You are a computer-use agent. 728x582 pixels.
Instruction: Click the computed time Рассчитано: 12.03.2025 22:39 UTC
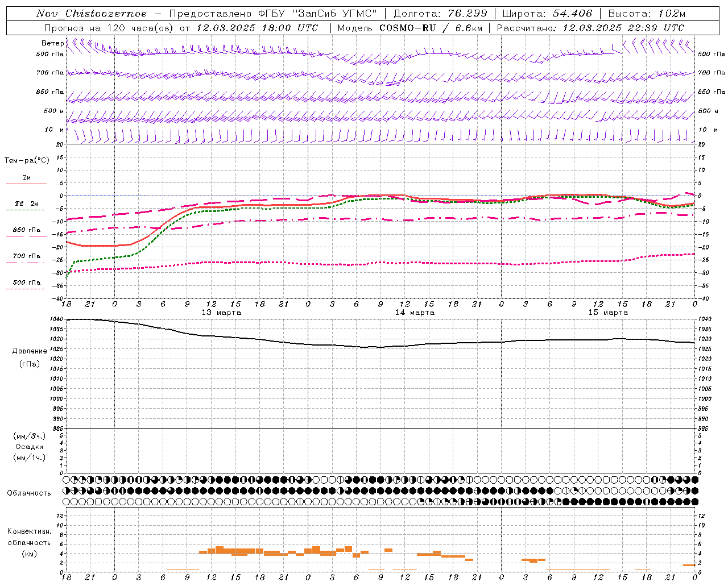pos(590,28)
